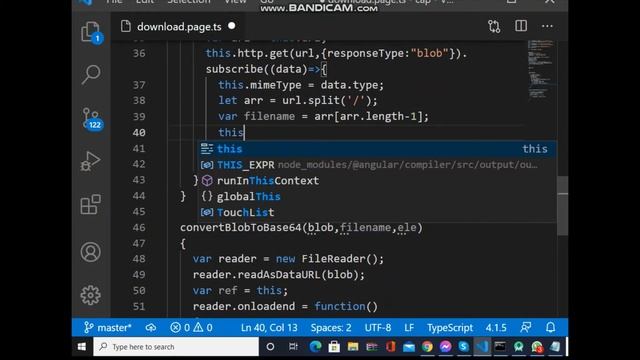Open Office app from taskbar

click(390, 347)
